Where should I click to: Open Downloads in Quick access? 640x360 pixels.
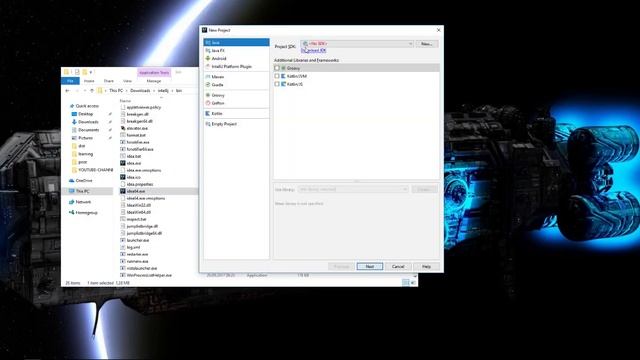tap(88, 122)
